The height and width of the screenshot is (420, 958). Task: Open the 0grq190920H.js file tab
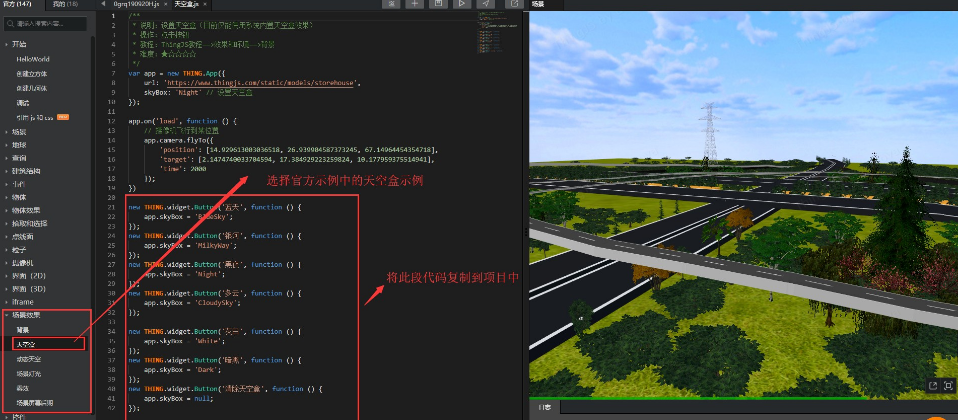pyautogui.click(x=136, y=4)
